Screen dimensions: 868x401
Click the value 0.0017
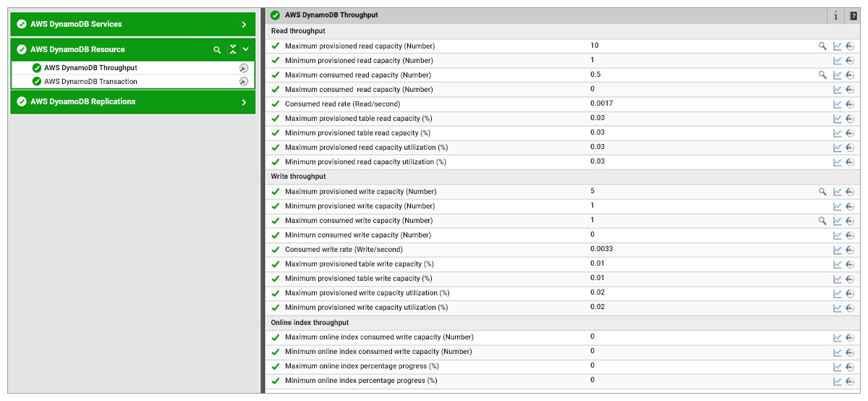tap(602, 104)
